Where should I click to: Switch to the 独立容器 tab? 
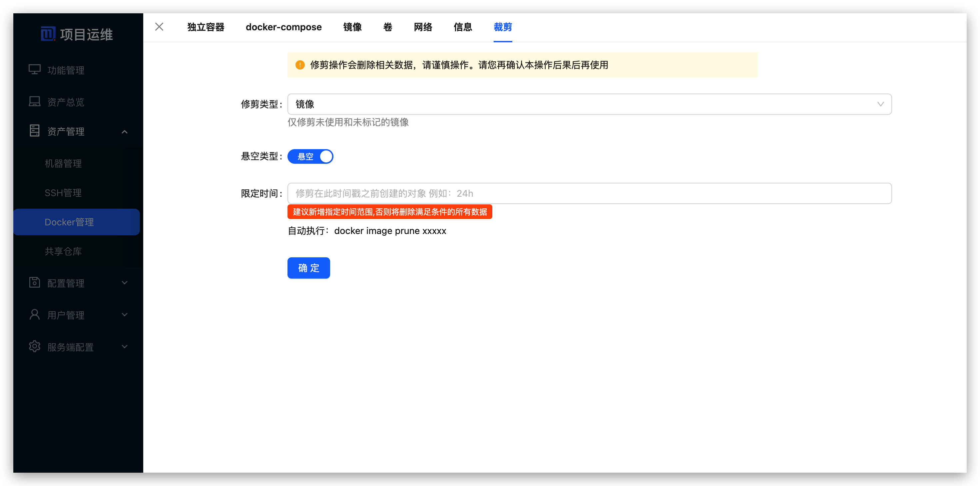(x=206, y=27)
